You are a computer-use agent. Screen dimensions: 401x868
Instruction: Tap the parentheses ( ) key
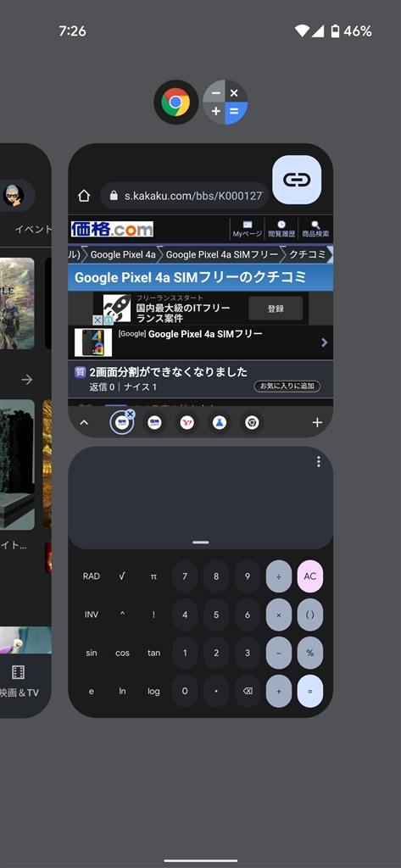coord(310,615)
